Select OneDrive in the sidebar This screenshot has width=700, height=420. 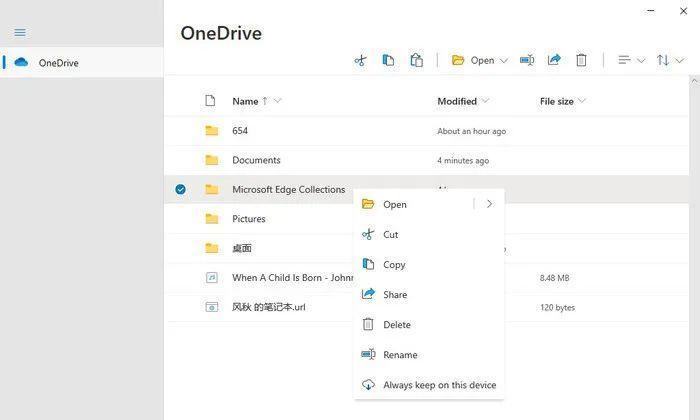[x=82, y=62]
